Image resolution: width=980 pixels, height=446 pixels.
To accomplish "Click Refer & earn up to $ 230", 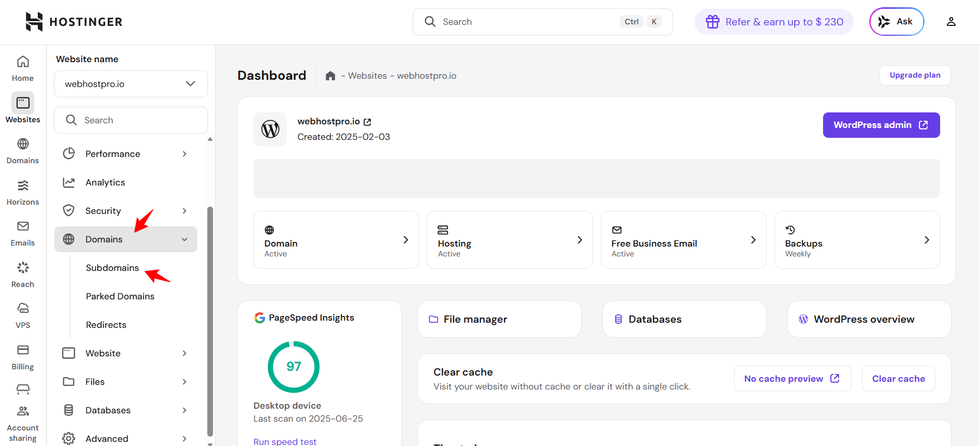I will tap(774, 22).
